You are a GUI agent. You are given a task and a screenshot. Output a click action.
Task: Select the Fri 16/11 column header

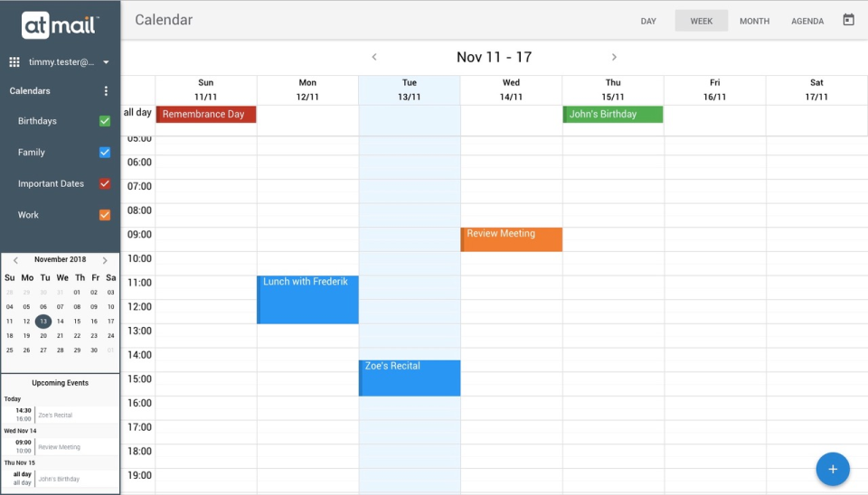coord(714,89)
